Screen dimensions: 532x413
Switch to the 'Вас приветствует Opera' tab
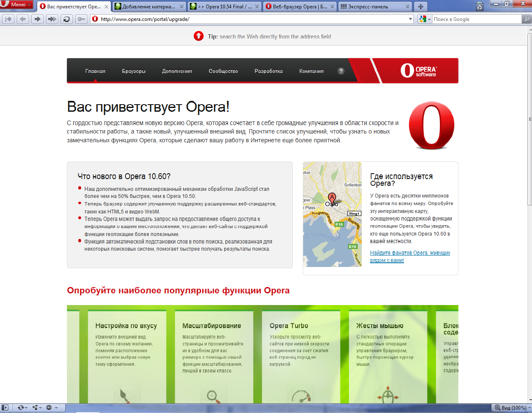74,7
